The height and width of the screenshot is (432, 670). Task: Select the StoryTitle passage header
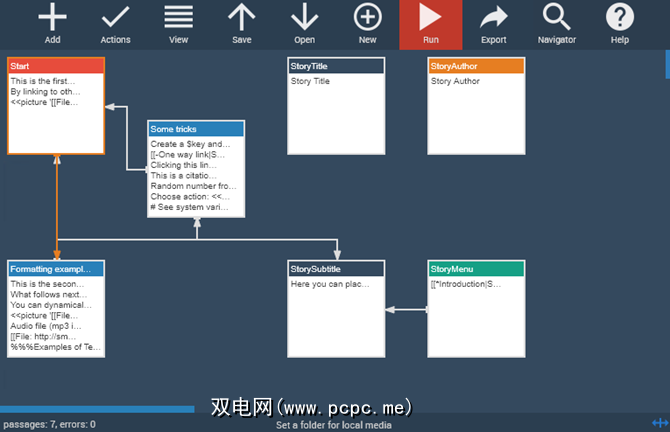click(336, 66)
